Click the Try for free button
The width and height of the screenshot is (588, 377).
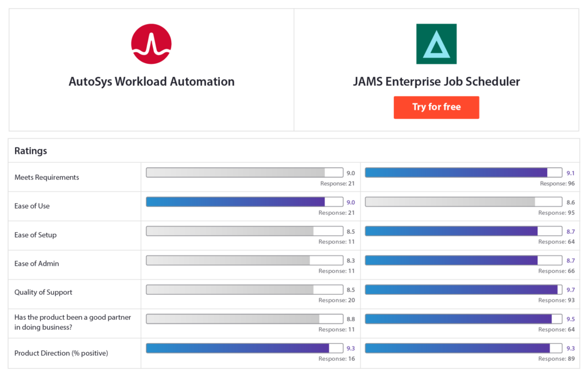pos(436,107)
